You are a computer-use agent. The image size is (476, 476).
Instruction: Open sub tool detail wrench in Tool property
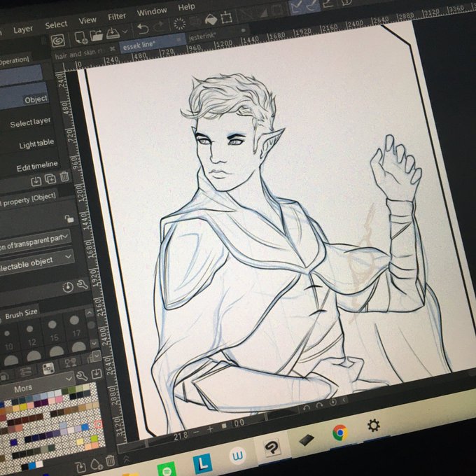83,284
